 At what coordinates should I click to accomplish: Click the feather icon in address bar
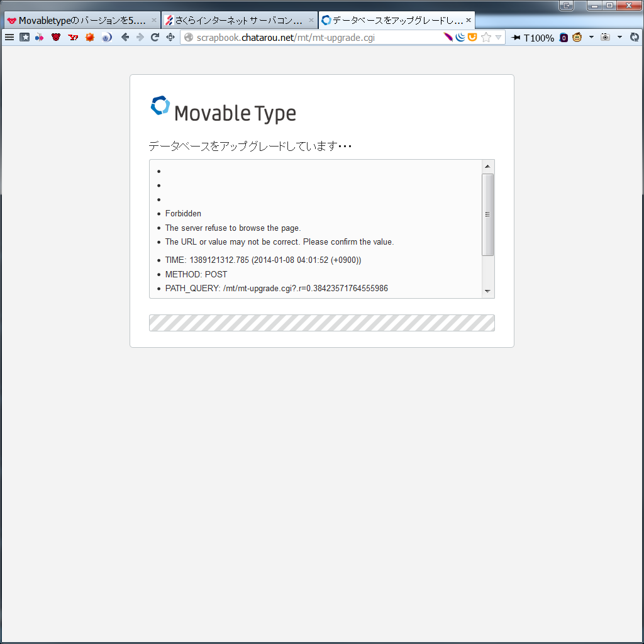(448, 37)
